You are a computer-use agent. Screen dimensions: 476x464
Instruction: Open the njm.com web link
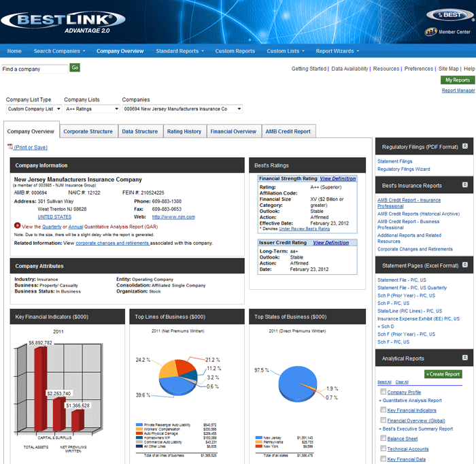coord(173,217)
